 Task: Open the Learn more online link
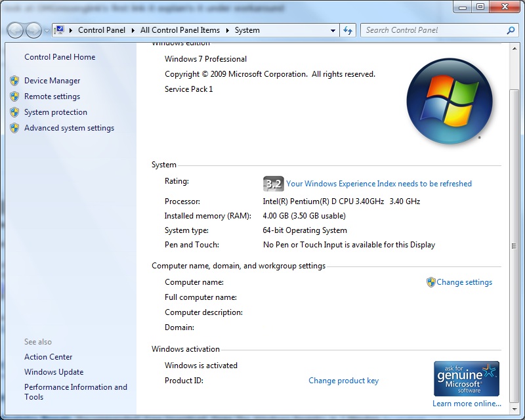pos(467,404)
